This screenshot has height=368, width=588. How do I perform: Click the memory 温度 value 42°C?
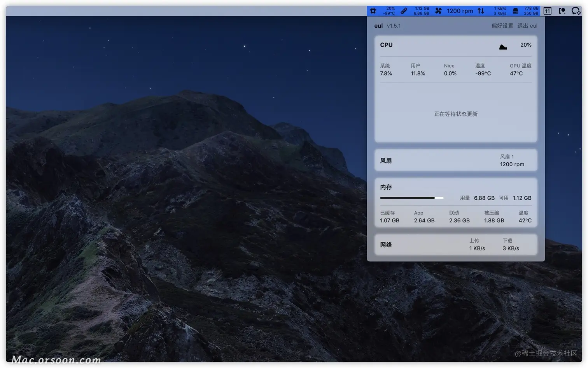click(x=525, y=220)
